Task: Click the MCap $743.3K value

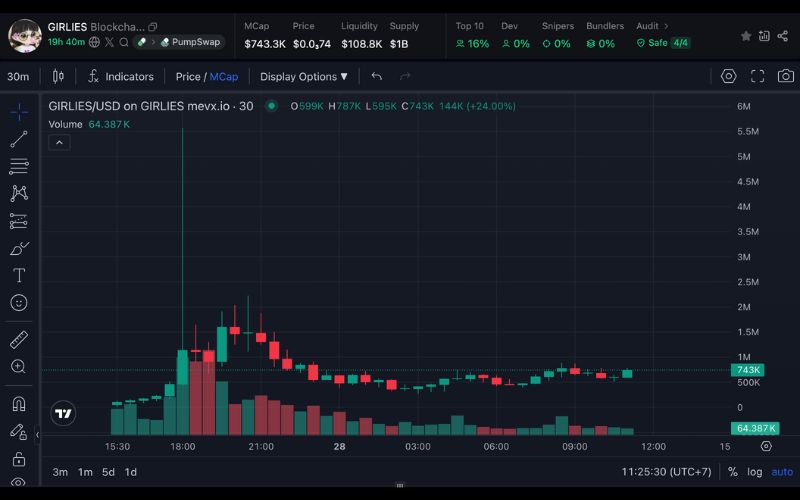Action: [264, 44]
